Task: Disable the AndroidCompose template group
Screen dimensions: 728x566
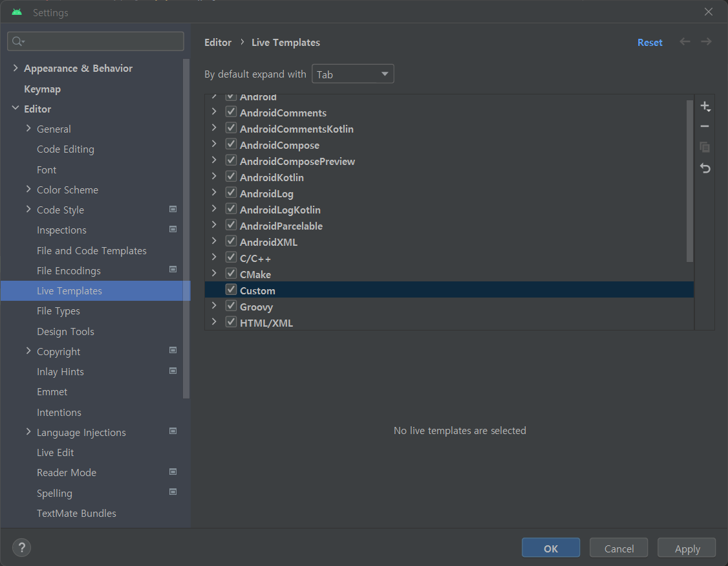Action: point(231,144)
